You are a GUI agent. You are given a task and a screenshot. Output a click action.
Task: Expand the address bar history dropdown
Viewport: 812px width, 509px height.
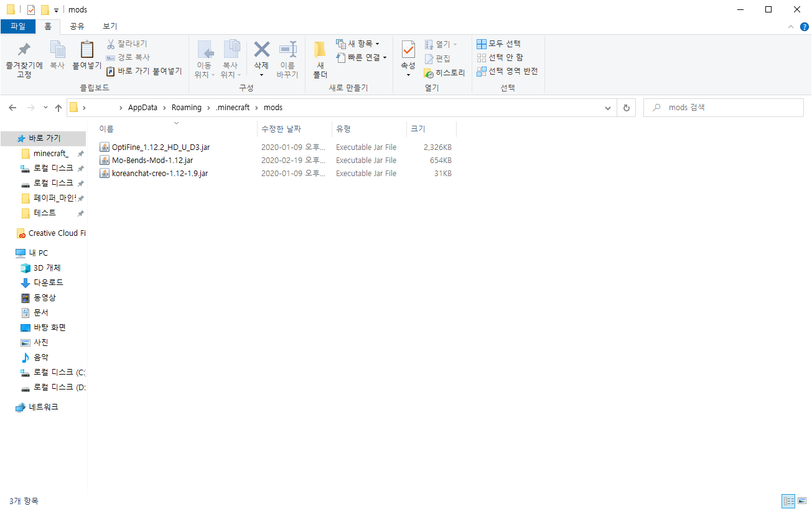pyautogui.click(x=608, y=108)
